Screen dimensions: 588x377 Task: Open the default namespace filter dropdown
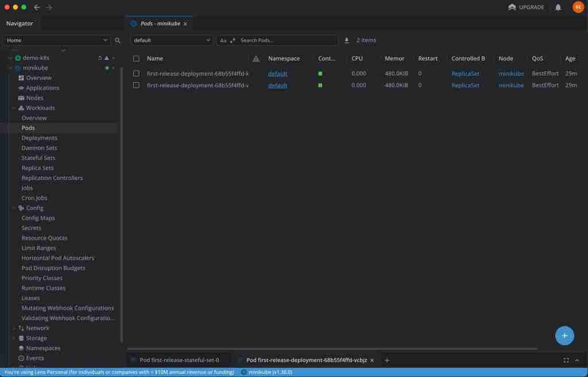point(172,40)
